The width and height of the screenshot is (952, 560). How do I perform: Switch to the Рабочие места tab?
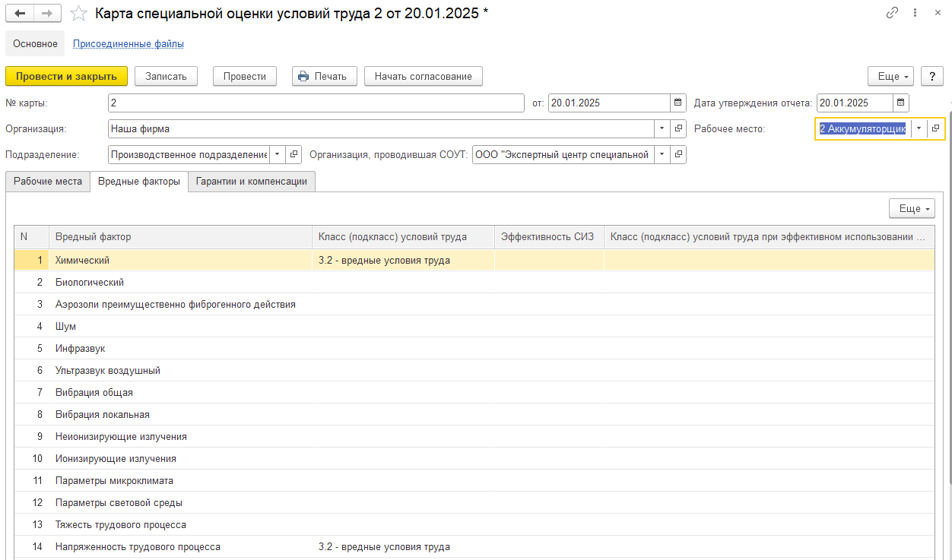(48, 182)
